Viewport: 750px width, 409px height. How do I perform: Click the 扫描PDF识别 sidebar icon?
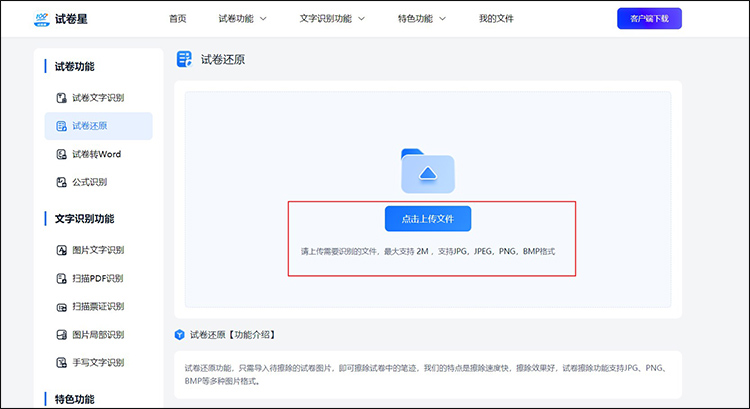(62, 278)
